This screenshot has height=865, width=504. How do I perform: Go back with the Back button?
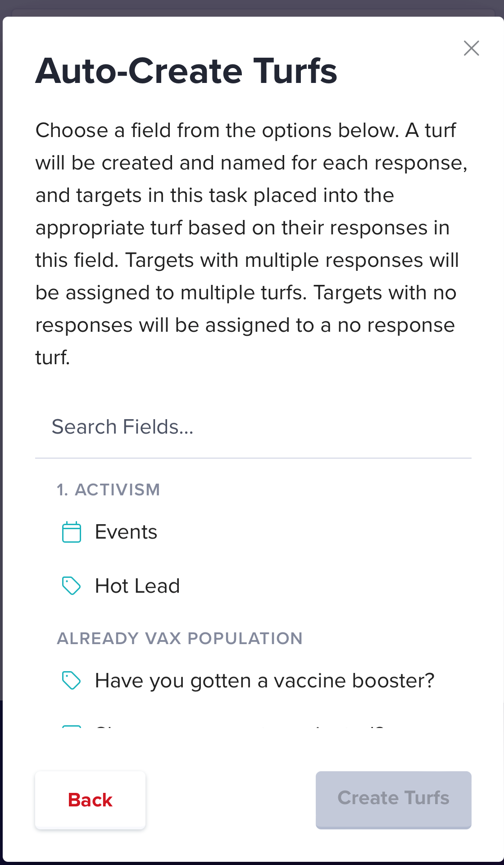tap(90, 800)
